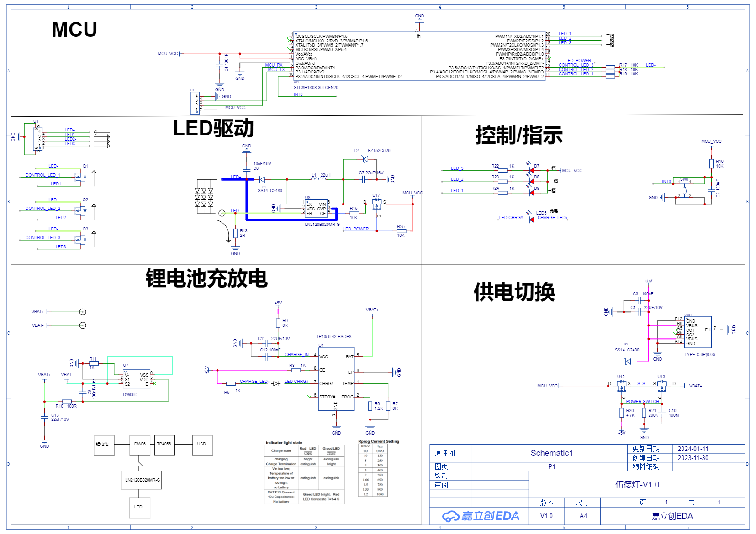756x534 pixels.
Task: Click the '控制/指示' section title
Action: pyautogui.click(x=519, y=135)
